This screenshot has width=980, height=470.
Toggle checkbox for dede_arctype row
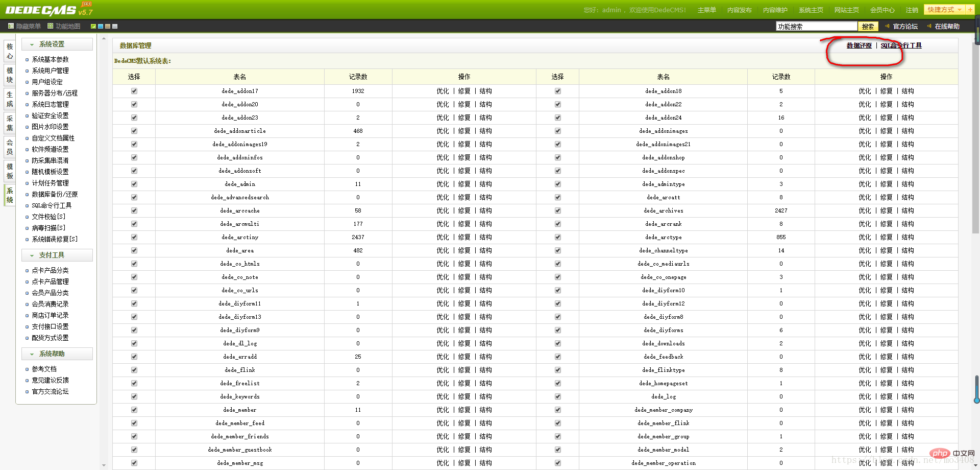[558, 237]
